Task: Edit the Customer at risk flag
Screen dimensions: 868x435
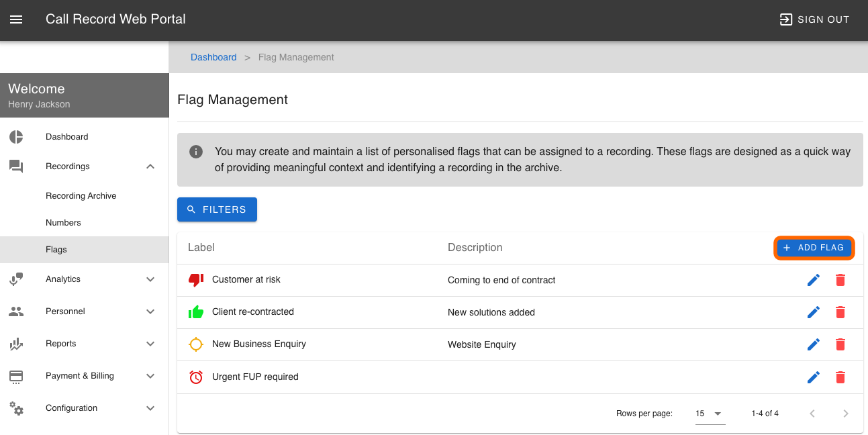Action: click(x=814, y=280)
